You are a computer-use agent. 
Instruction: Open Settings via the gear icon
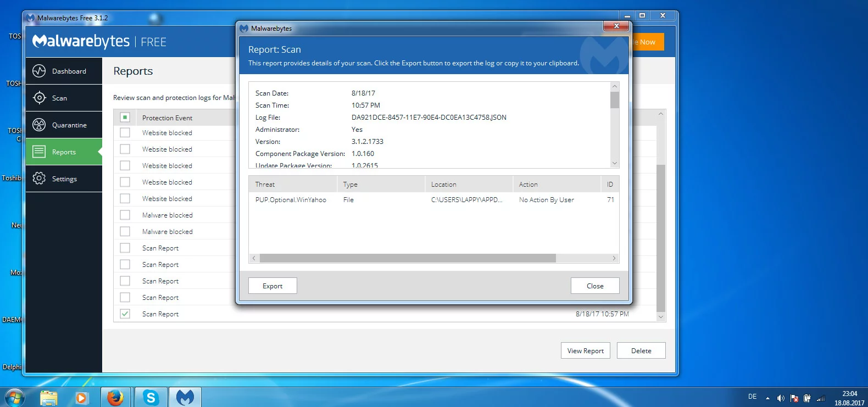[39, 179]
